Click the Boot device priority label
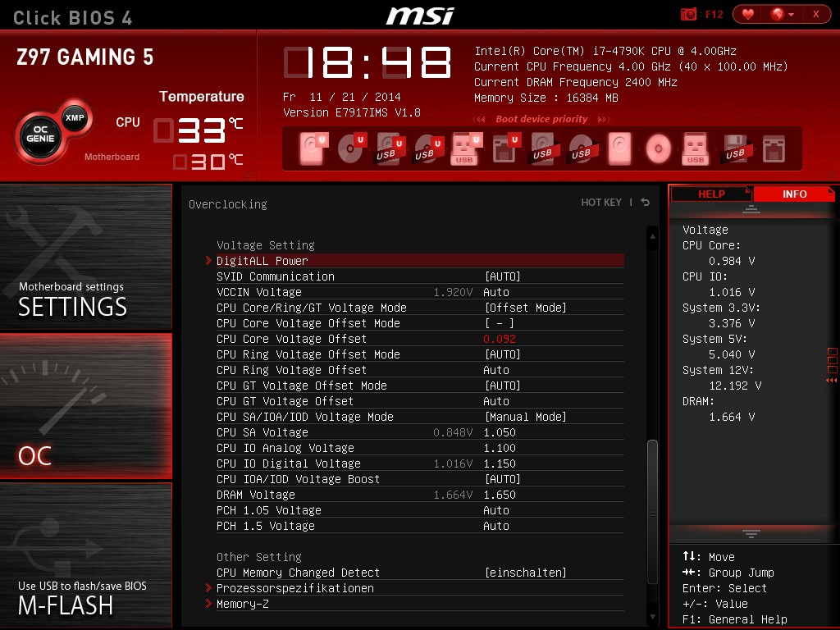 (541, 119)
